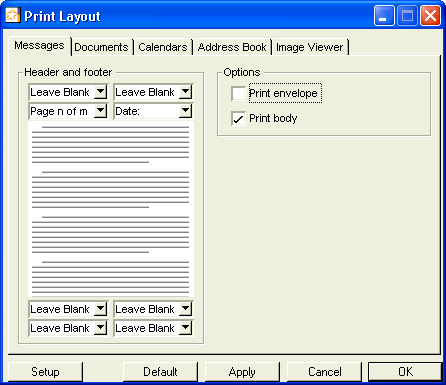The height and width of the screenshot is (385, 446).
Task: Minimize the Print Layout window
Action: [x=384, y=16]
